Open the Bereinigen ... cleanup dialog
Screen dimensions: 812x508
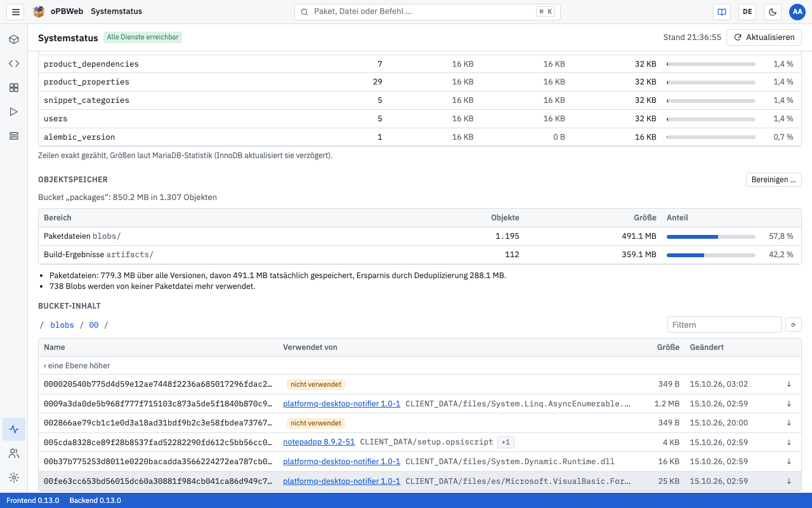click(774, 180)
